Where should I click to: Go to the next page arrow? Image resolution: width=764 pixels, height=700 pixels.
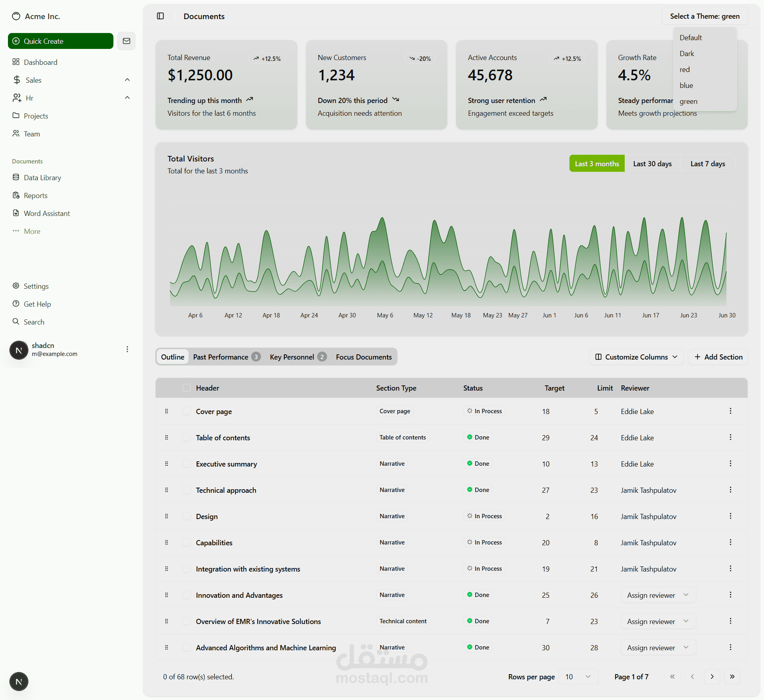pos(712,677)
